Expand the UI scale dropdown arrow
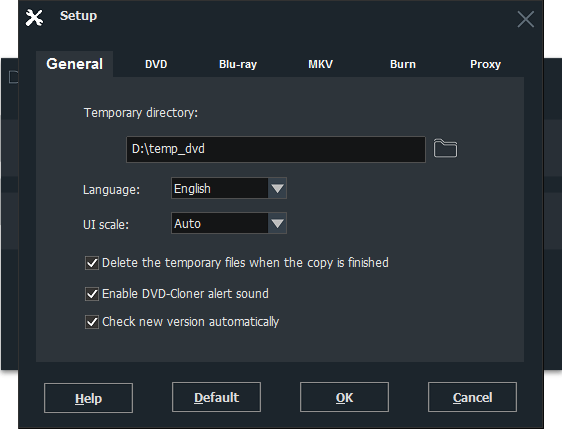Viewport: 562px width, 429px height. coord(277,223)
